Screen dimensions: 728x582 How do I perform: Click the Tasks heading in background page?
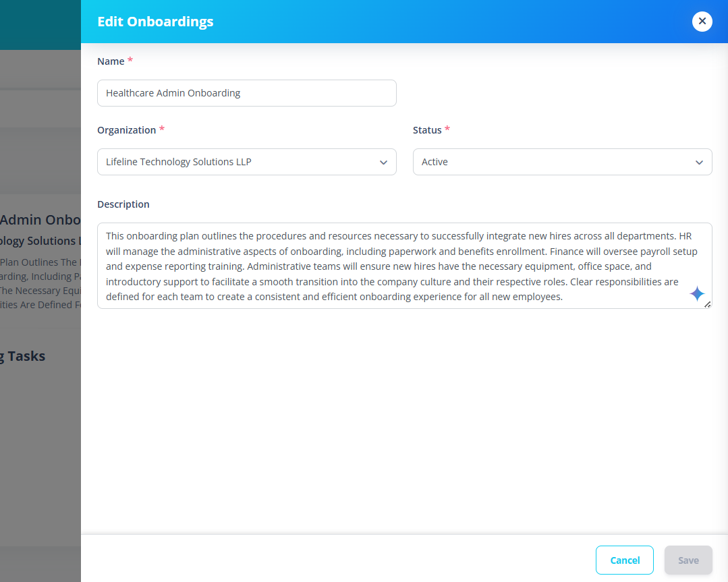pyautogui.click(x=23, y=356)
